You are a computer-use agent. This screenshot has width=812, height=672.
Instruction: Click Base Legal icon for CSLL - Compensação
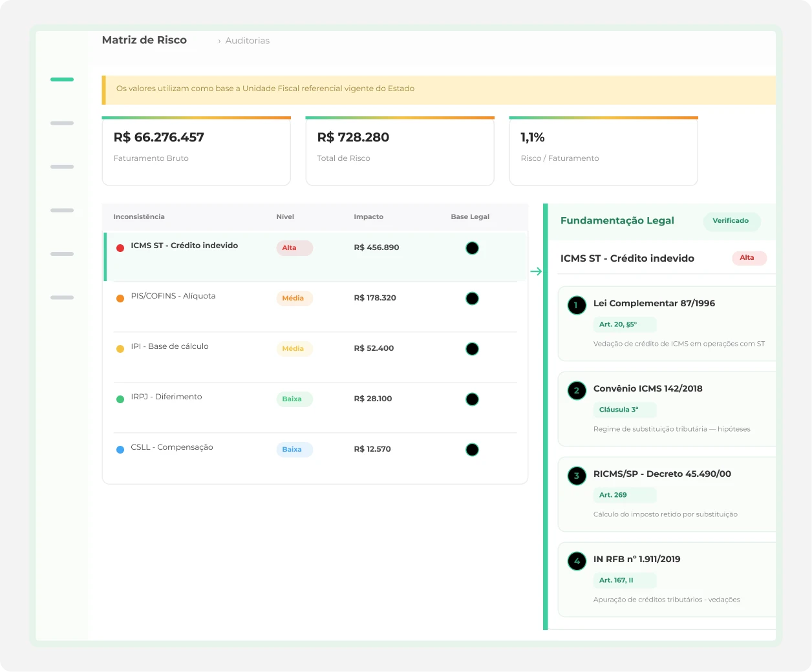(472, 450)
